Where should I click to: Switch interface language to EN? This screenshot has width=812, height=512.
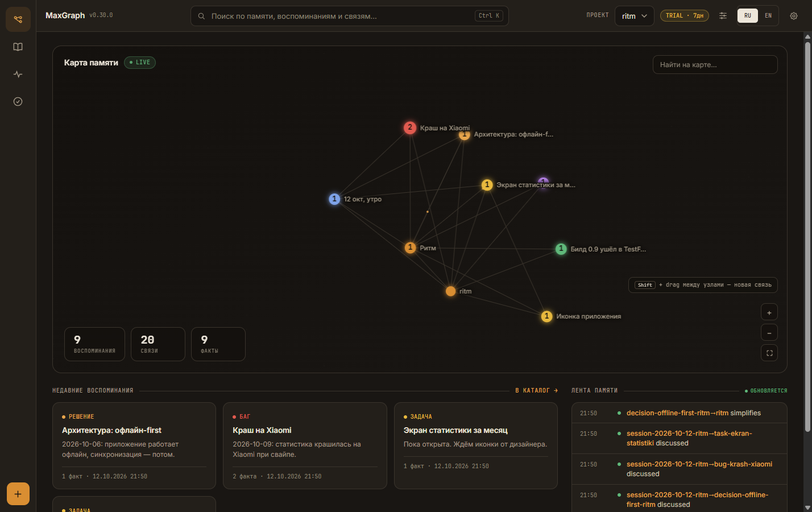coord(768,16)
